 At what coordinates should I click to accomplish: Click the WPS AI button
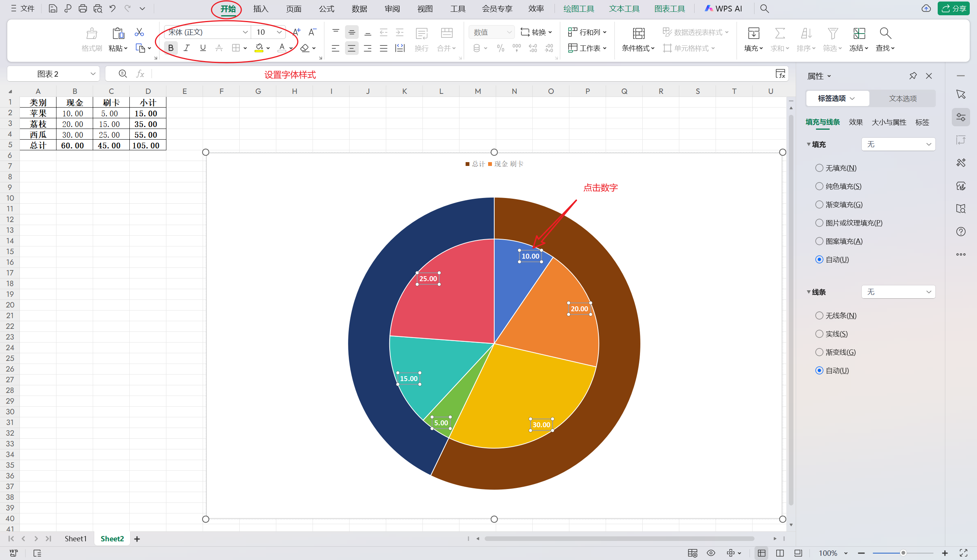723,8
